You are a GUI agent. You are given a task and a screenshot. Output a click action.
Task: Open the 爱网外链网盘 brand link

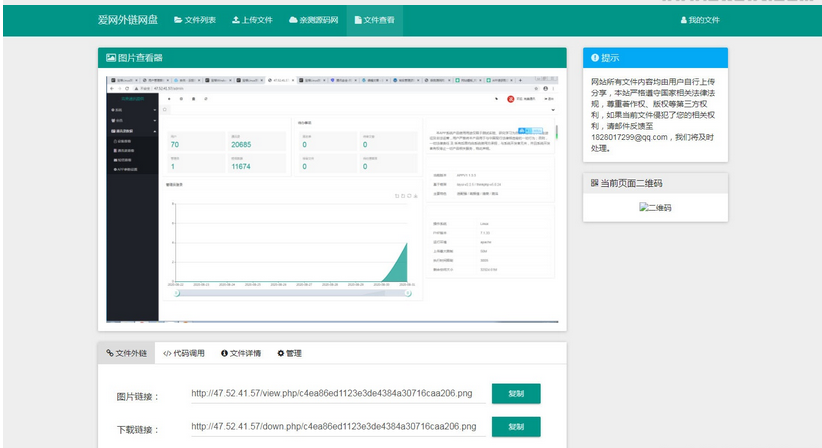[127, 20]
